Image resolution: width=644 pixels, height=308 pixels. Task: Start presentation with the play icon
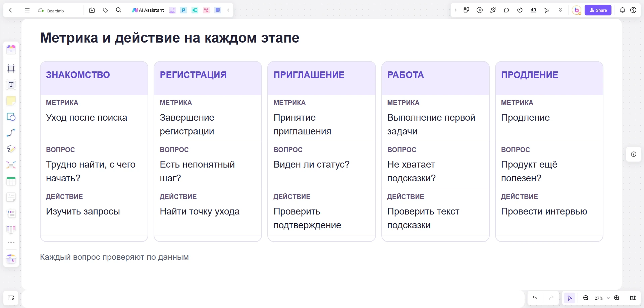click(480, 10)
